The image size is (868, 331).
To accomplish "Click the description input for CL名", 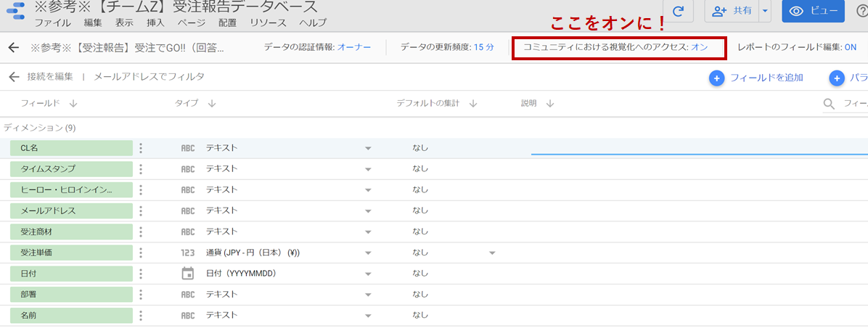I will coord(699,147).
